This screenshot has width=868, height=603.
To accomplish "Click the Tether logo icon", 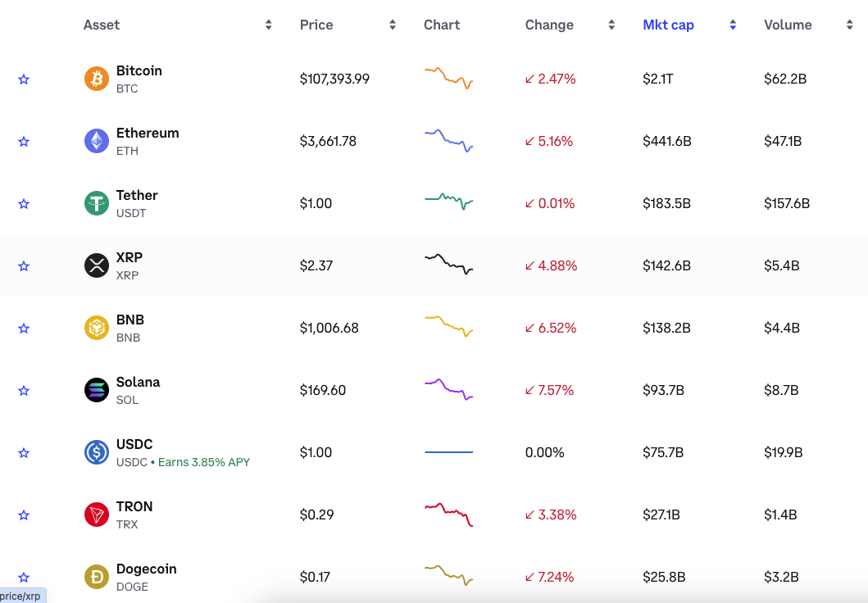I will (97, 203).
